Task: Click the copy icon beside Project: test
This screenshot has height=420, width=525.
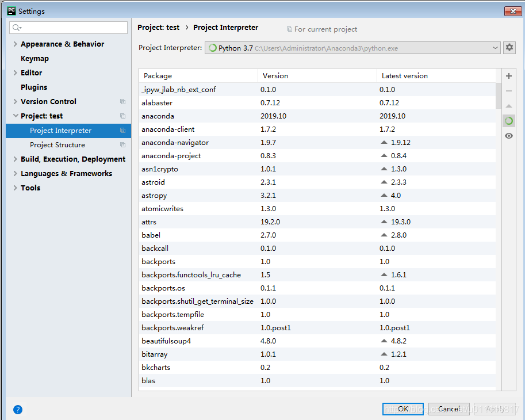Action: pos(123,116)
